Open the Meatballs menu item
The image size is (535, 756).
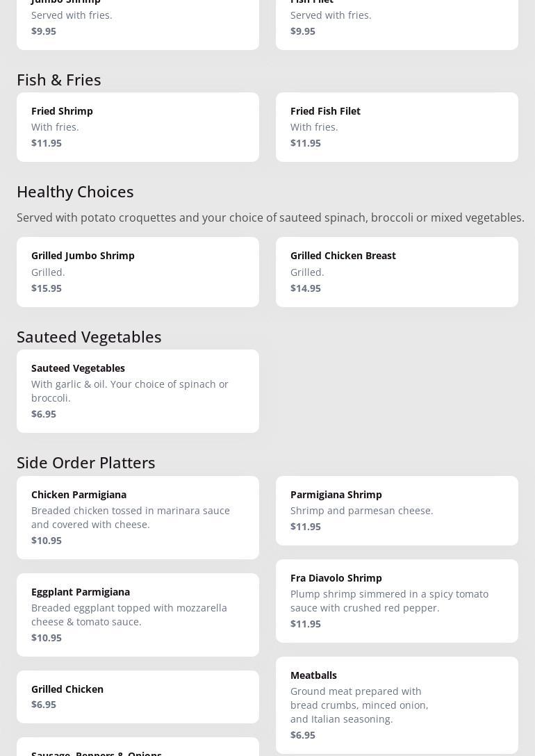coord(397,705)
